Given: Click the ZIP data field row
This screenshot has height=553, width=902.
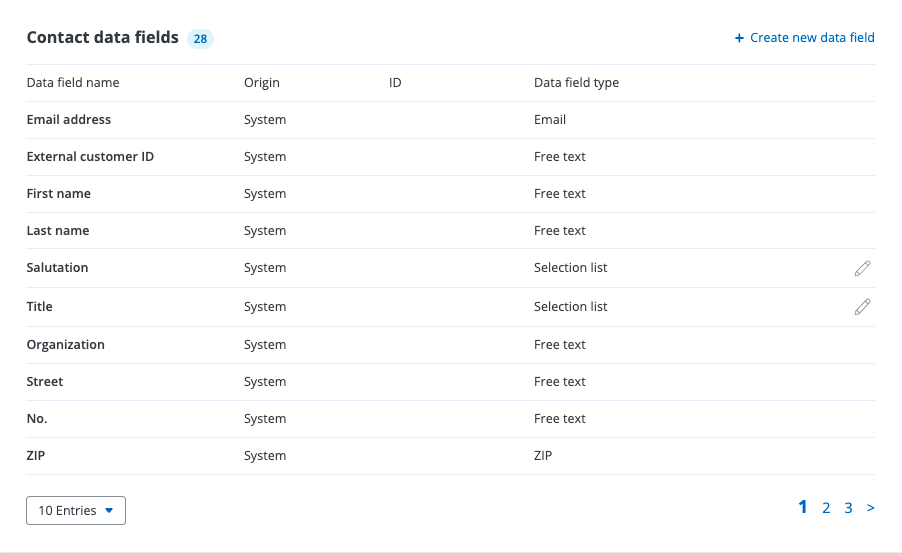Looking at the screenshot, I should 39,456.
